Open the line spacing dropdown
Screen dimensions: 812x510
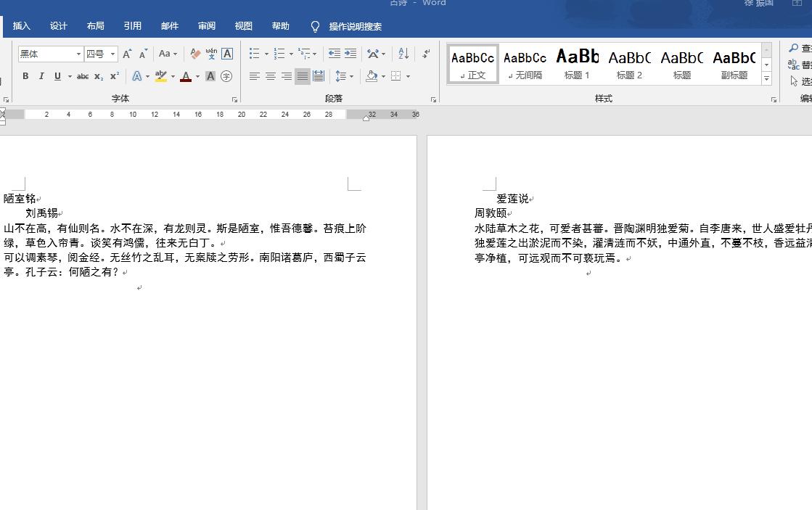point(343,75)
